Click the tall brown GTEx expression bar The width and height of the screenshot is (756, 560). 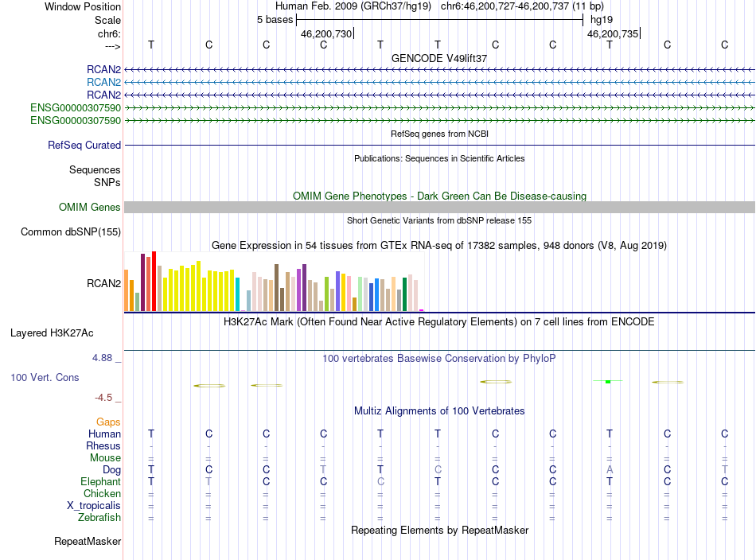click(276, 288)
